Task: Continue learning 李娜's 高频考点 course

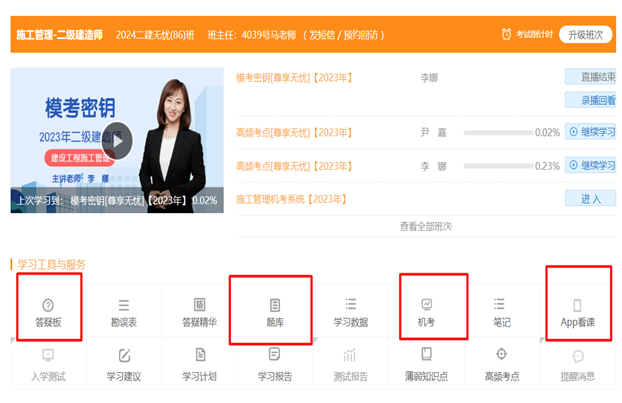Action: (x=591, y=165)
